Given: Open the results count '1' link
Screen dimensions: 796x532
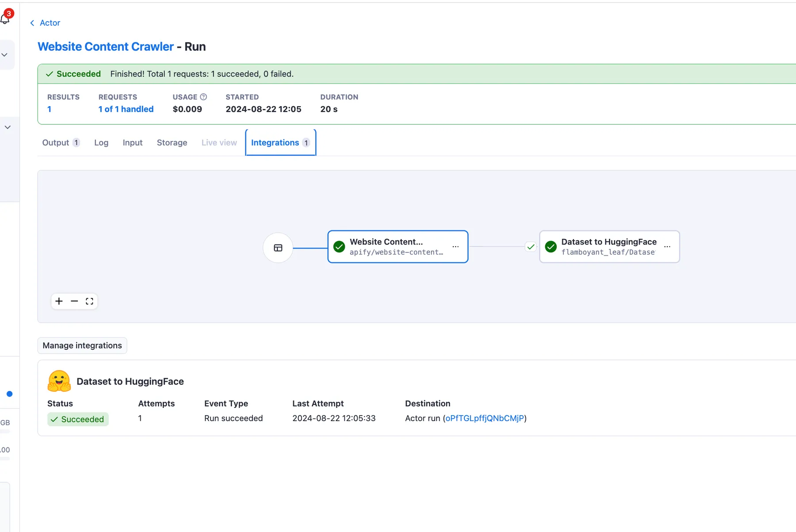Looking at the screenshot, I should tap(50, 109).
